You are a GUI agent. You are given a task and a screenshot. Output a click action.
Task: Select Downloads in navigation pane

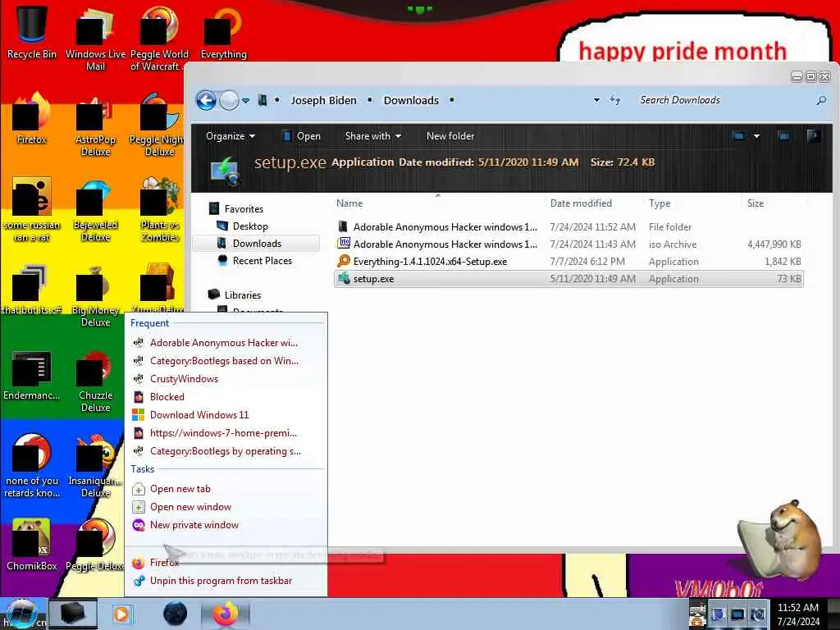[x=257, y=243]
